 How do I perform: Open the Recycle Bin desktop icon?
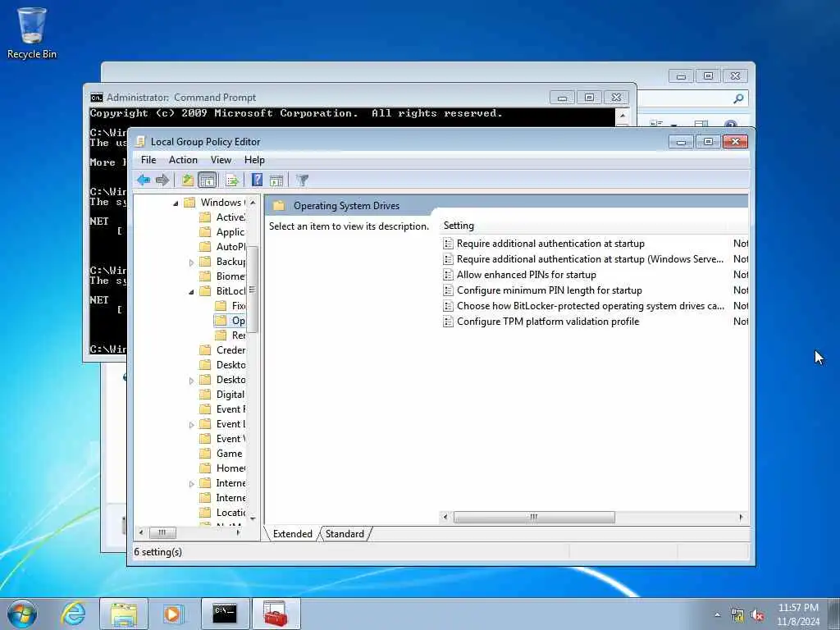(x=32, y=32)
